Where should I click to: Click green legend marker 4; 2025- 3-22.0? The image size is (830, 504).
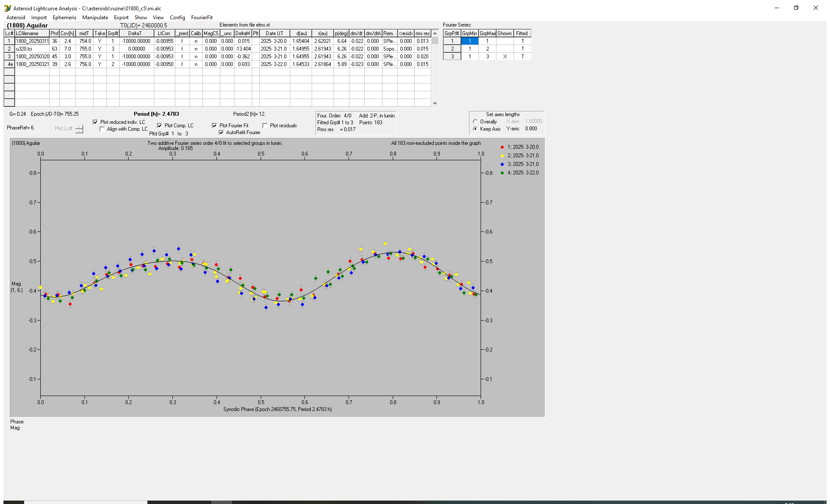coord(502,173)
